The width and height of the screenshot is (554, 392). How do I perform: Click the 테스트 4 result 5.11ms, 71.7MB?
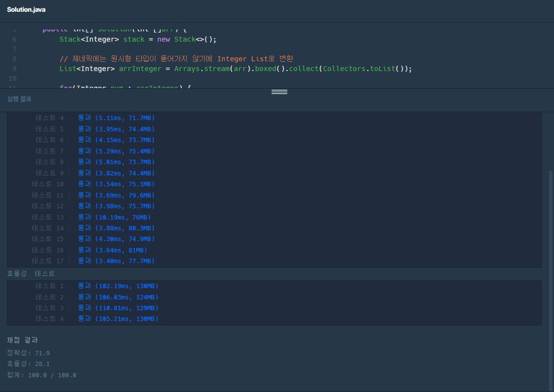click(116, 118)
